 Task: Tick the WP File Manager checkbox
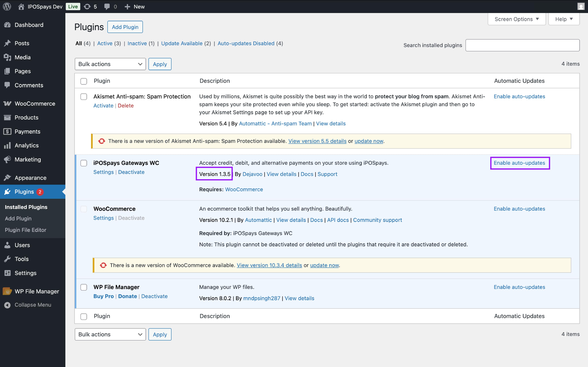[84, 287]
